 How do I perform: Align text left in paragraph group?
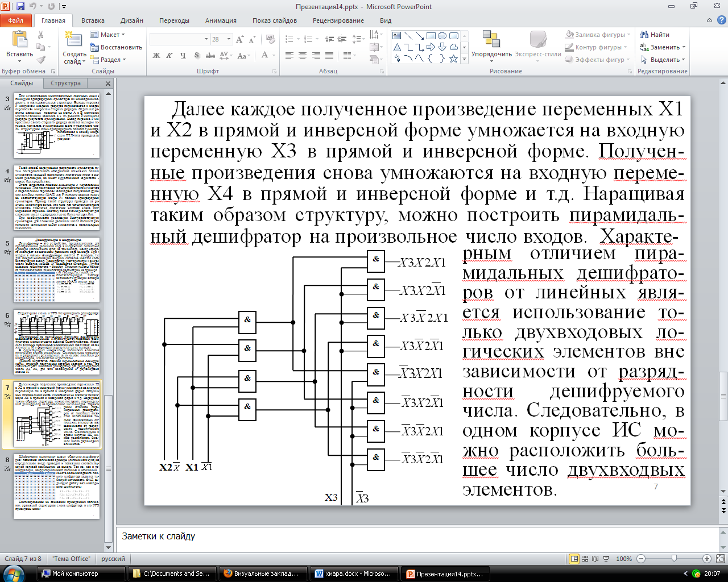[289, 56]
